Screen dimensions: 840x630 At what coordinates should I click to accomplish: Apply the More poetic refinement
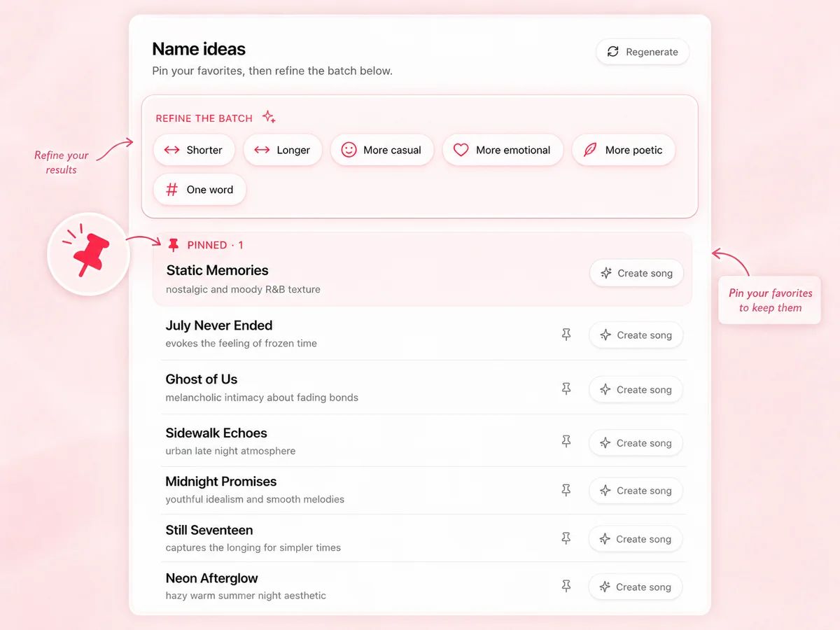tap(624, 150)
